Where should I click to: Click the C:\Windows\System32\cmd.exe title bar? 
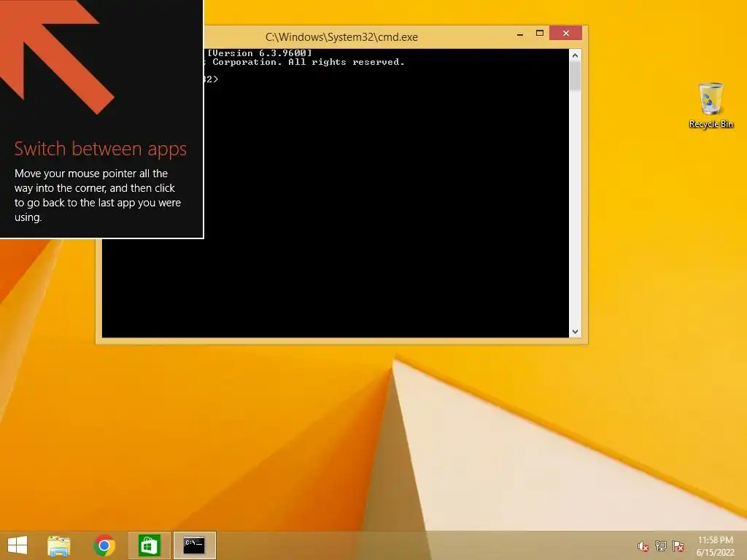tap(341, 37)
